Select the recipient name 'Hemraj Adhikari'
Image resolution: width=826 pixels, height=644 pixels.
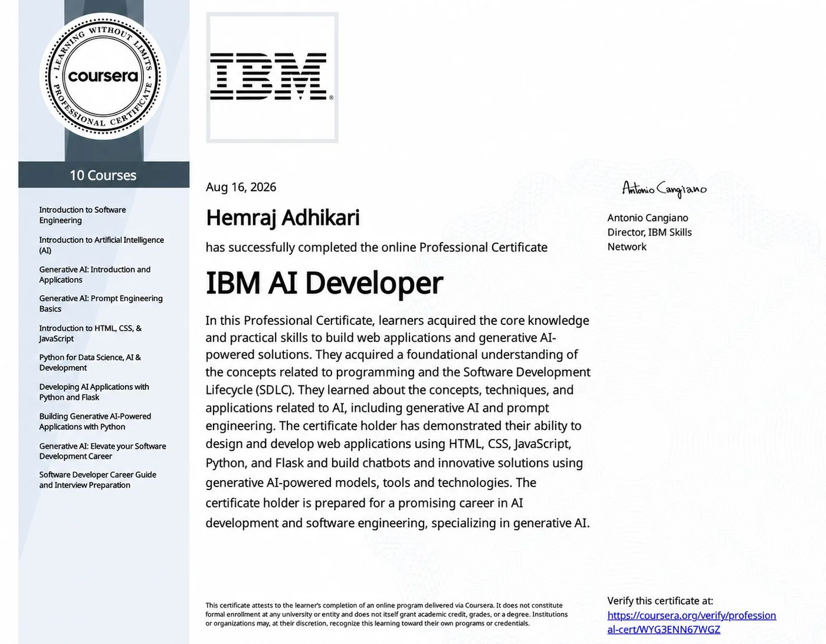click(x=283, y=218)
